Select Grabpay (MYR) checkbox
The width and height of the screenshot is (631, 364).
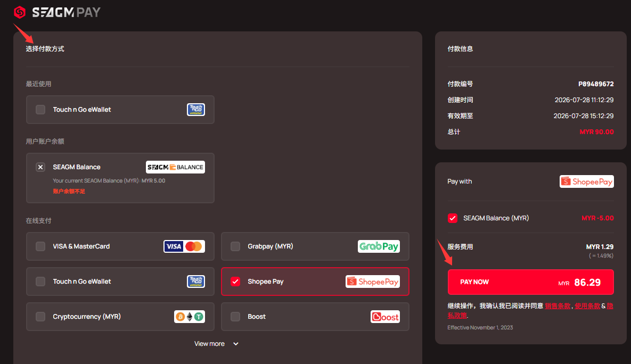(x=235, y=246)
